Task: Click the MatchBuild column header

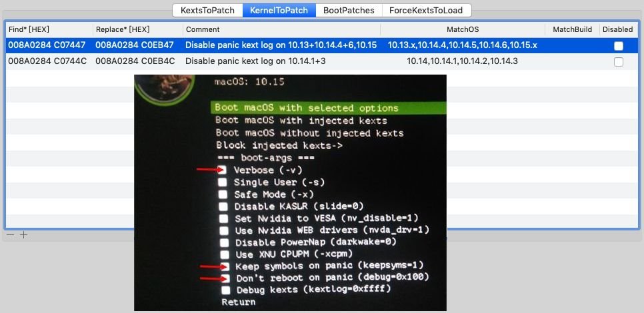Action: pos(572,29)
